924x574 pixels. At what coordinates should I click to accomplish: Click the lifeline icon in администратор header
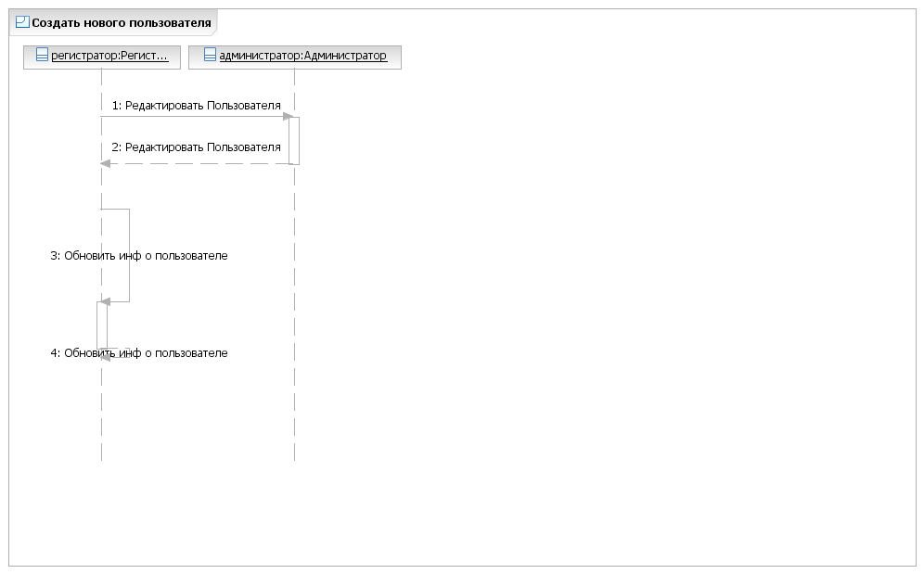point(210,55)
